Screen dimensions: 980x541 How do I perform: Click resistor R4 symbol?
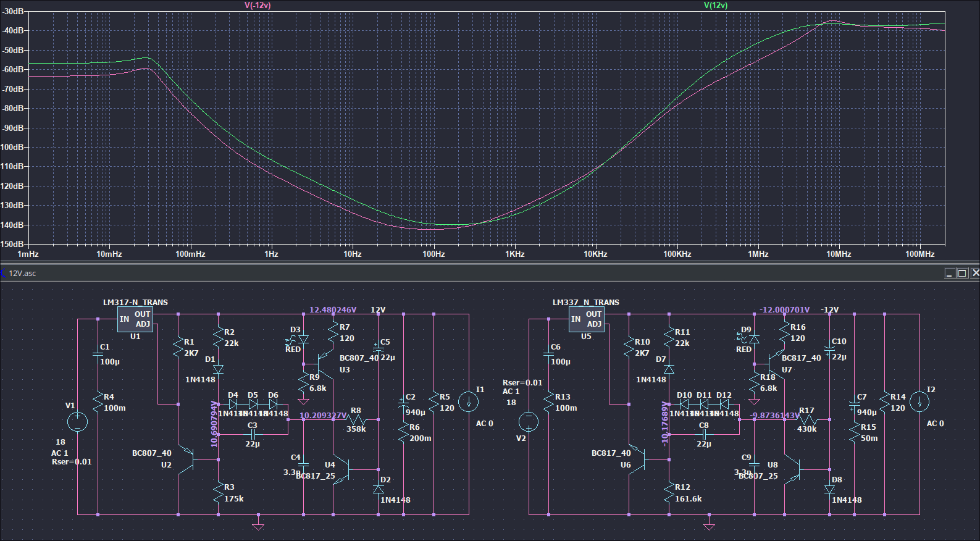98,403
